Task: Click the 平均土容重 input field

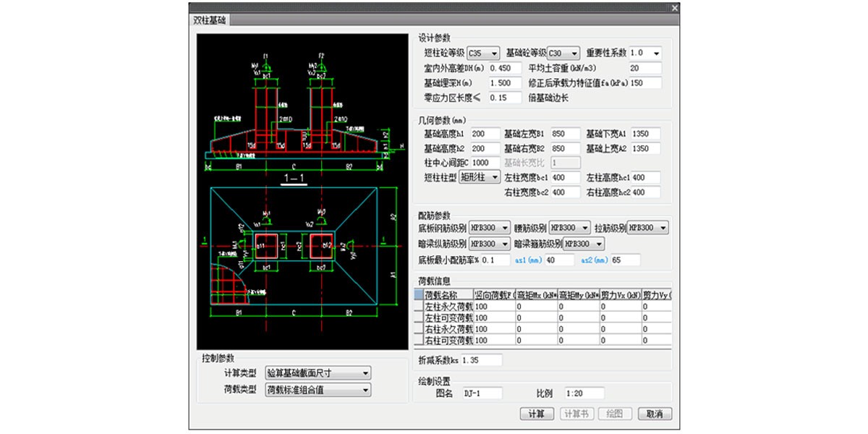Action: tap(645, 69)
